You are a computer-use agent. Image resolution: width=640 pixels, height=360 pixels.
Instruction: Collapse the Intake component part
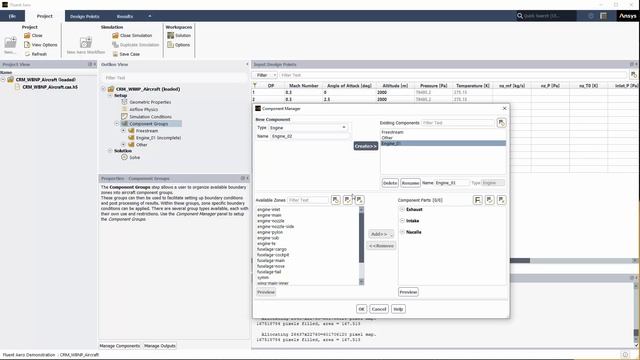pyautogui.click(x=402, y=221)
